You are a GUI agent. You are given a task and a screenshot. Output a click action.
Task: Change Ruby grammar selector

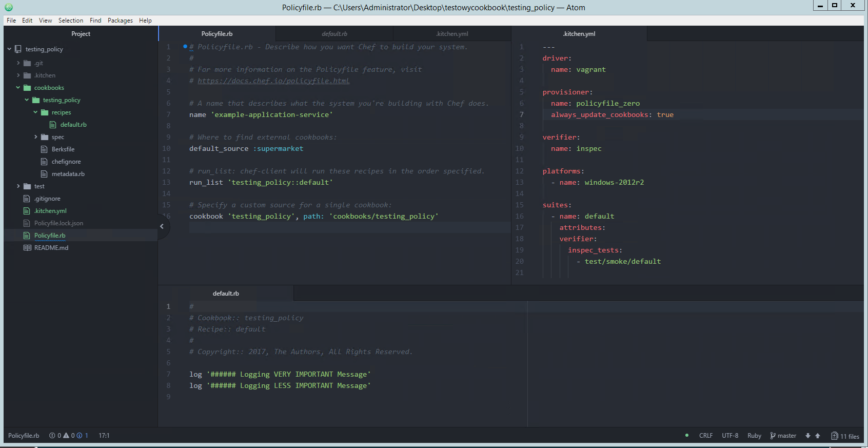click(x=754, y=436)
